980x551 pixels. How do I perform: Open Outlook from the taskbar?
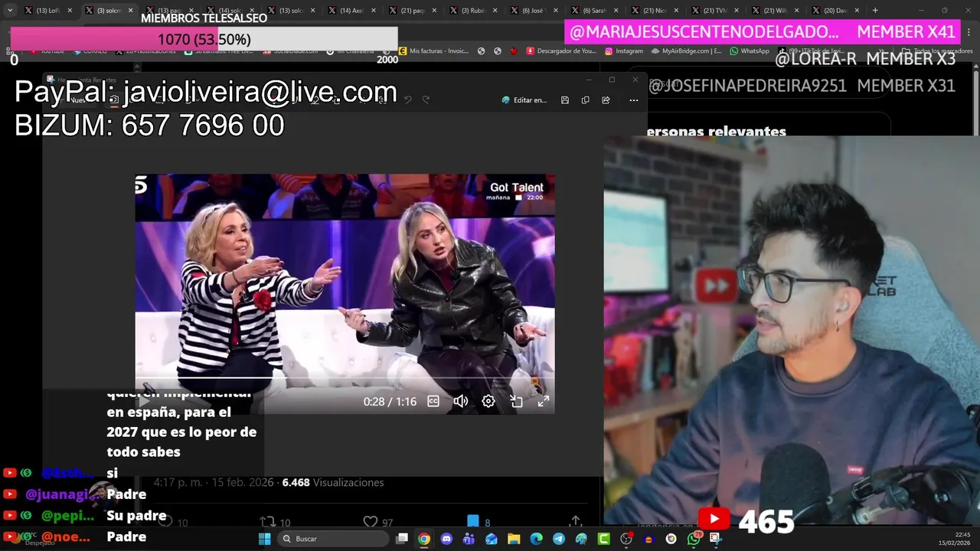point(492,539)
